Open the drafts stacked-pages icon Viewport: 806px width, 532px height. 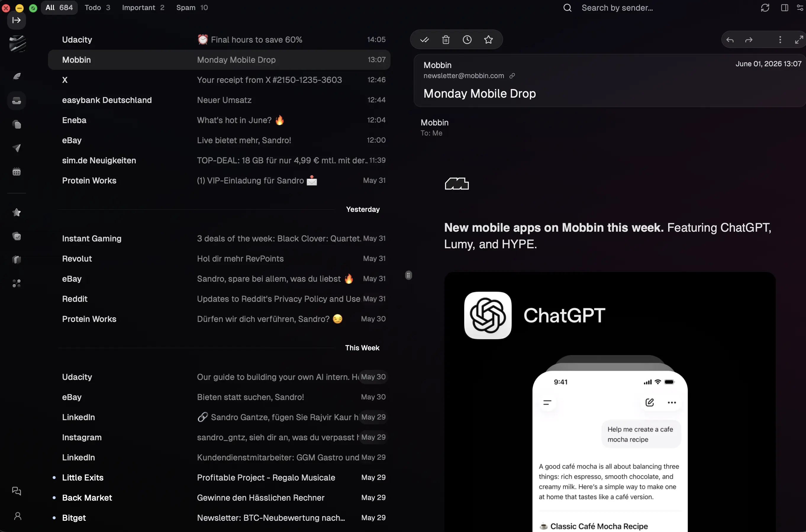[17, 125]
